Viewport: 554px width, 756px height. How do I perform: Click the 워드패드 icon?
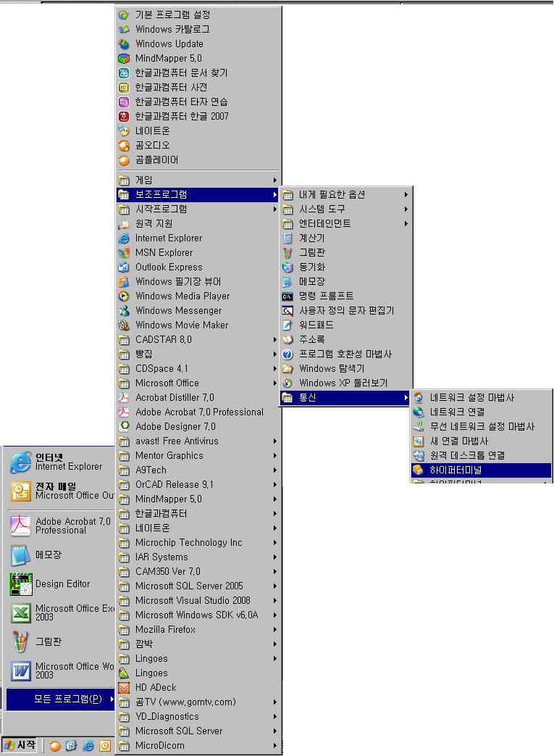[288, 325]
